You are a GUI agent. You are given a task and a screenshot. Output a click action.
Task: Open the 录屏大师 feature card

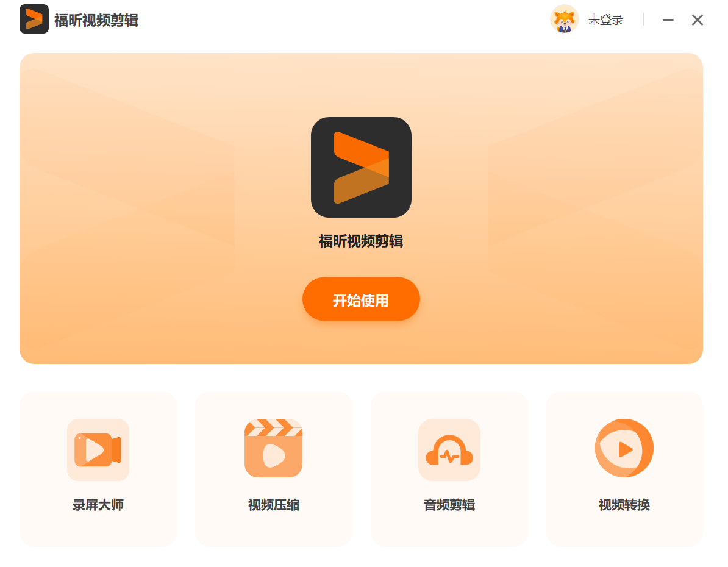[98, 469]
